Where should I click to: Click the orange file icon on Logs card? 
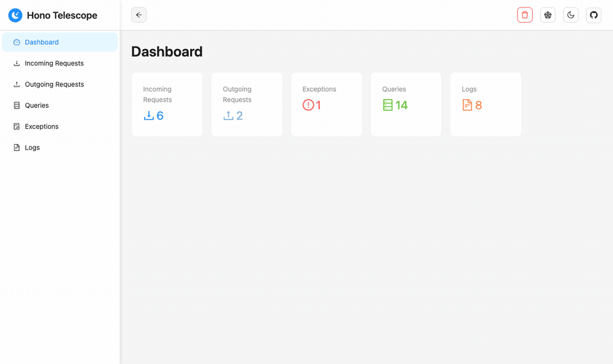(467, 105)
